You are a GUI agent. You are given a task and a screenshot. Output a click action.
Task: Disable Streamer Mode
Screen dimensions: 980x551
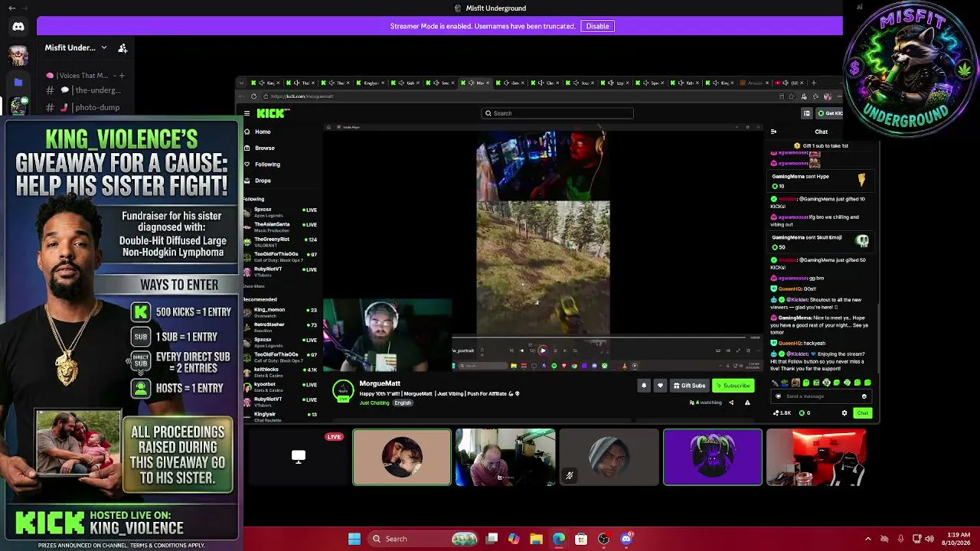[597, 26]
